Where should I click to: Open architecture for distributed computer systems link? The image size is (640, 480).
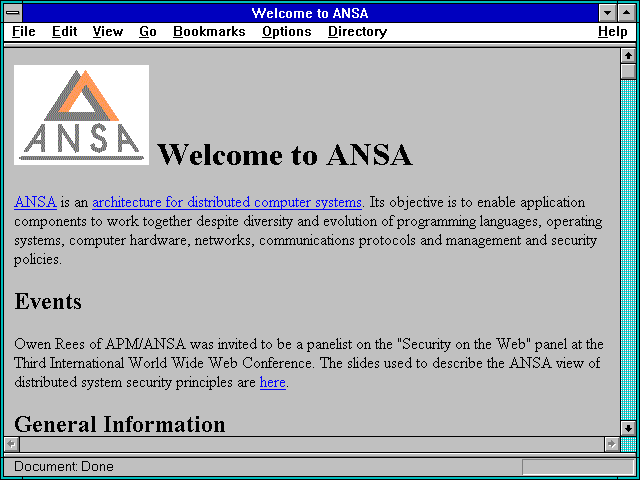point(227,202)
